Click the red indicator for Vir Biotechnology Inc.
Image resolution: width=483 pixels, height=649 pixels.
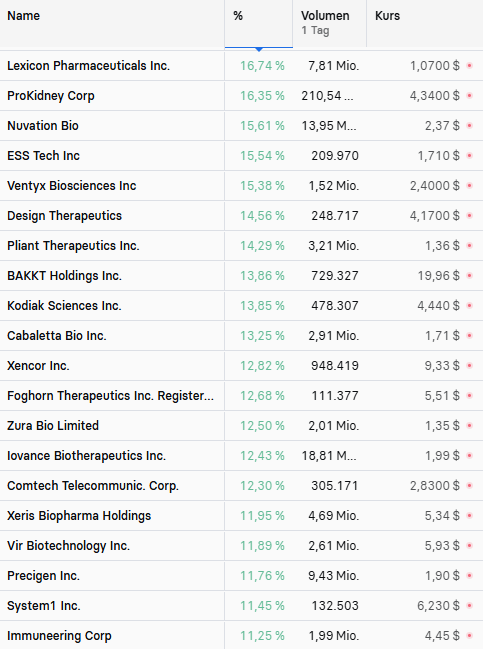pos(469,546)
